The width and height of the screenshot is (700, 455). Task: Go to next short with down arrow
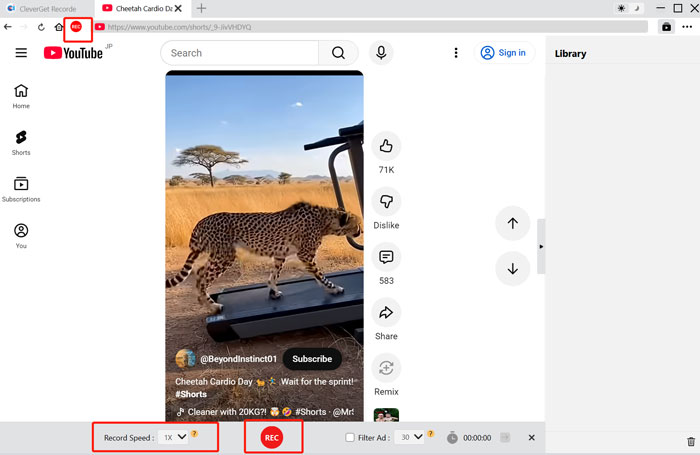(x=512, y=268)
